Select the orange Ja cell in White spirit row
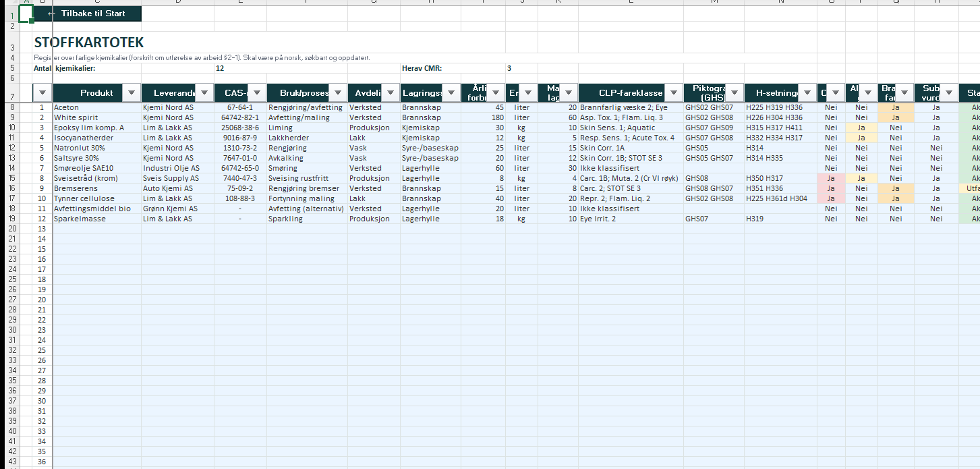The width and height of the screenshot is (980, 469). coord(896,118)
